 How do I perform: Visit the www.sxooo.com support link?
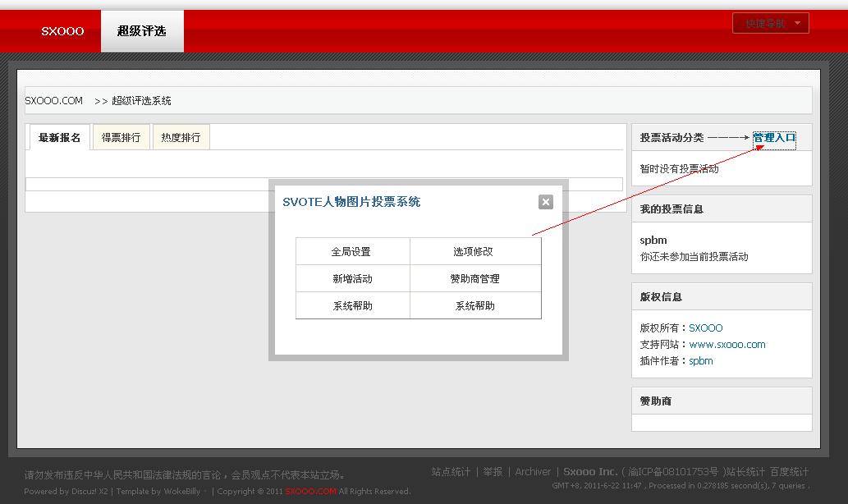[x=727, y=344]
